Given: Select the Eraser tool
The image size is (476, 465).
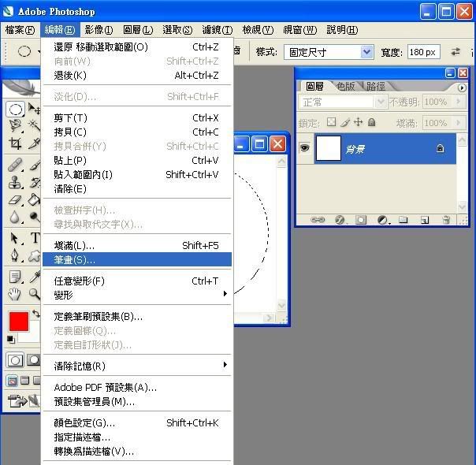Looking at the screenshot, I should pyautogui.click(x=15, y=199).
